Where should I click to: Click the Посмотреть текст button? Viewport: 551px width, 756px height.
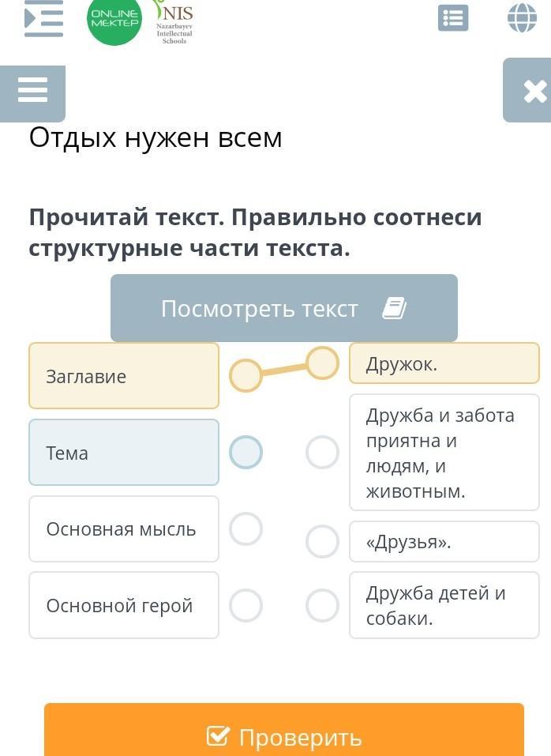coord(283,308)
